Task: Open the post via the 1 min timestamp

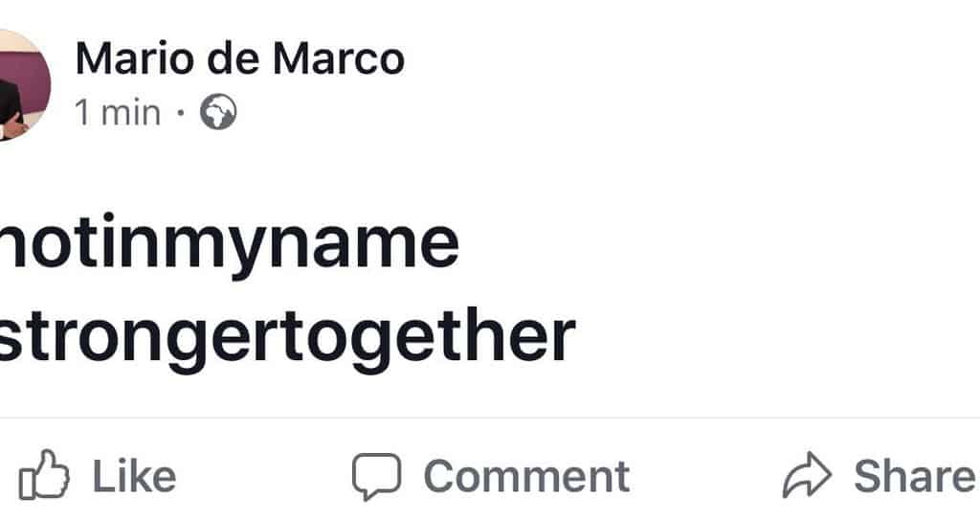Action: 118,113
